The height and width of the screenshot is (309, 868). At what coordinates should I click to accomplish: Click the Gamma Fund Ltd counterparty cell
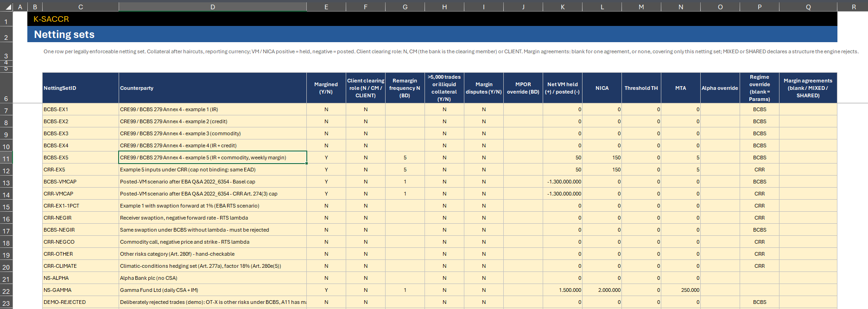(x=213, y=290)
